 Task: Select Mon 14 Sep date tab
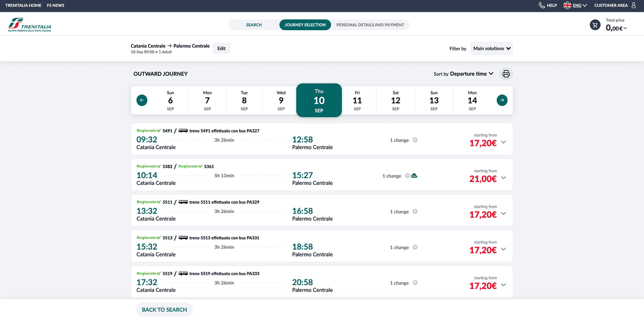tap(472, 101)
